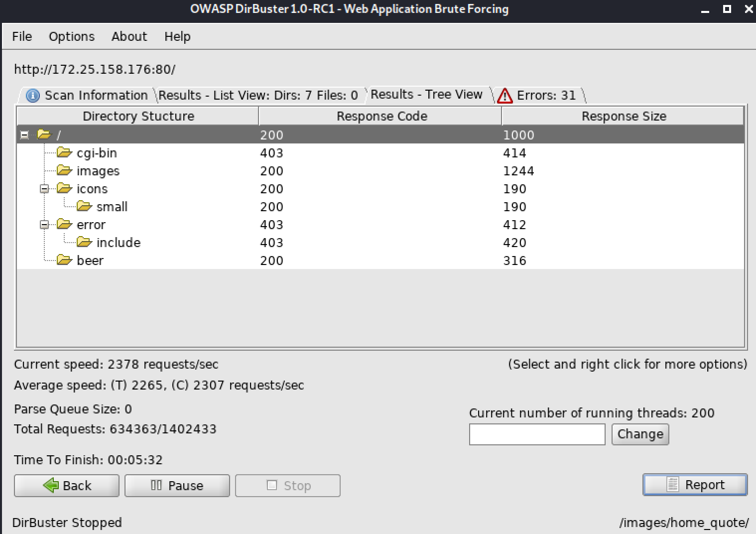This screenshot has width=756, height=534.
Task: Click the small subfolder icon
Action: [84, 206]
